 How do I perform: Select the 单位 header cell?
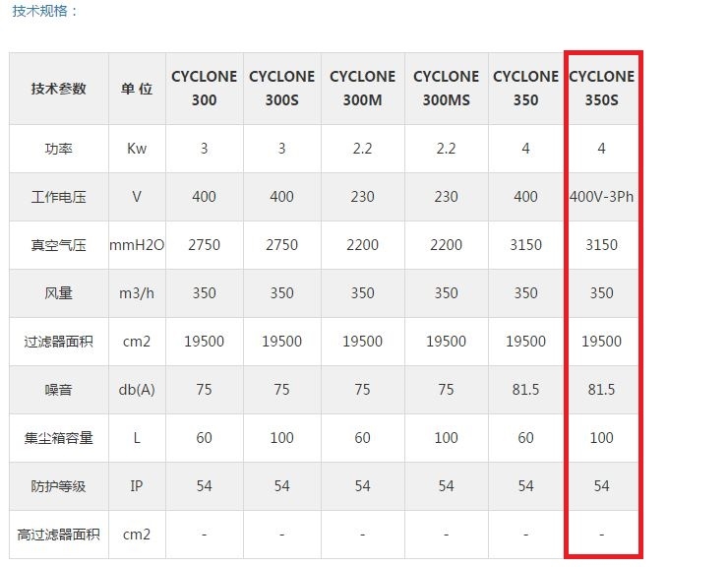click(137, 89)
